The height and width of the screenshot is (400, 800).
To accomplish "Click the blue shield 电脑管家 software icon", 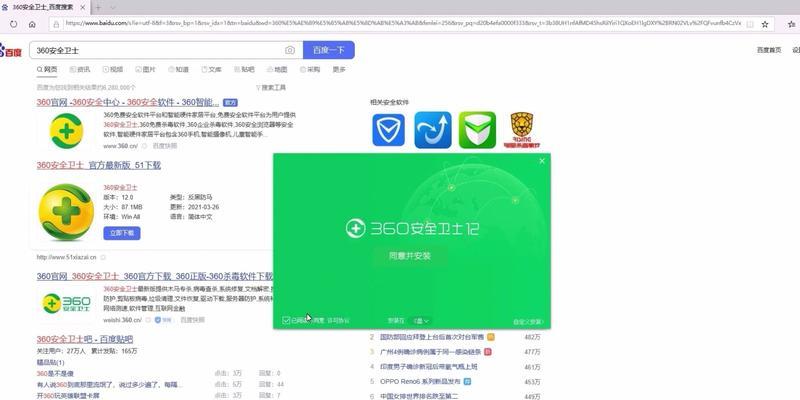I will (389, 130).
